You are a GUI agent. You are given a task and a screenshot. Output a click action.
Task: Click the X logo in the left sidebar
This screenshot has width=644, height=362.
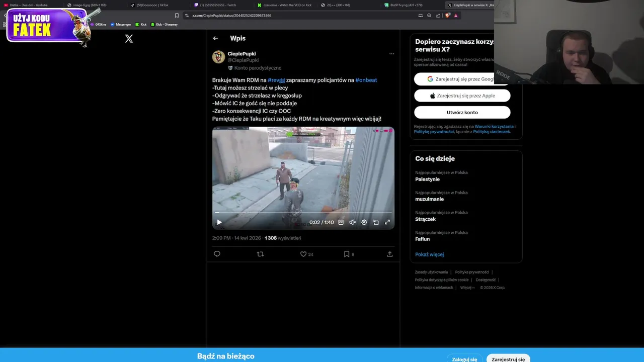pyautogui.click(x=129, y=39)
